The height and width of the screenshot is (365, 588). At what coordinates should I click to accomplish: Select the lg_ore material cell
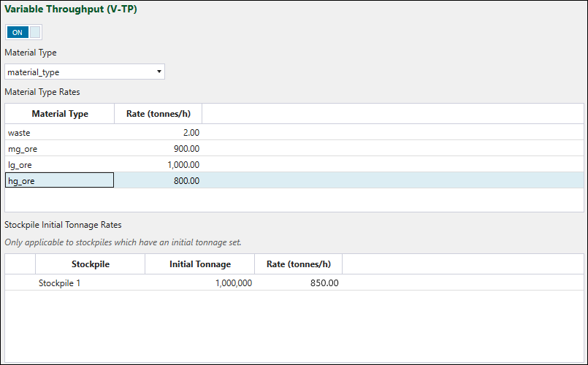tap(59, 165)
